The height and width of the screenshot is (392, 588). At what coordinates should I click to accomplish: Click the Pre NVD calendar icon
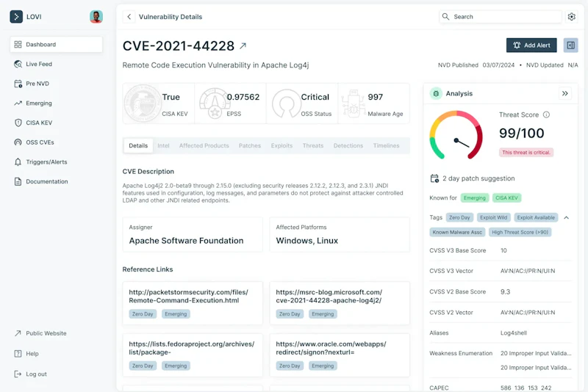(18, 84)
